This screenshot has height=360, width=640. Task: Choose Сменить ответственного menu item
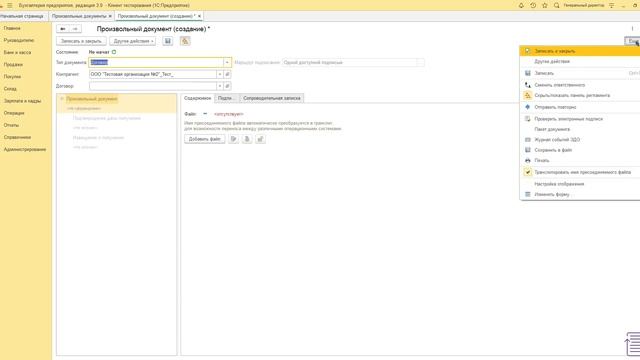580,85
